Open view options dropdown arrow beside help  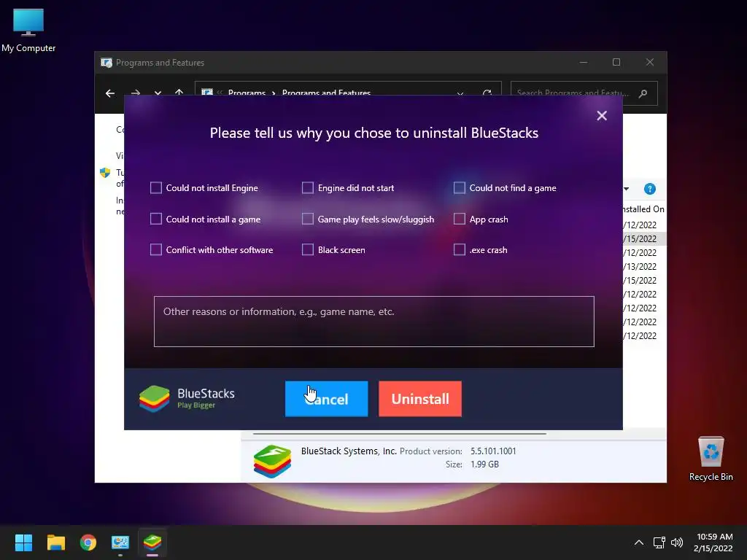point(627,189)
